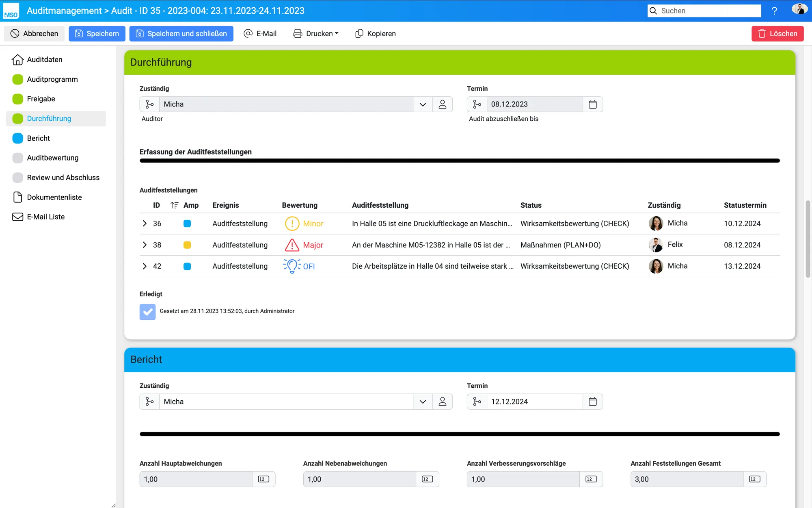Click the person icon next to Durchführung Zuständig
This screenshot has height=508, width=812.
(442, 104)
